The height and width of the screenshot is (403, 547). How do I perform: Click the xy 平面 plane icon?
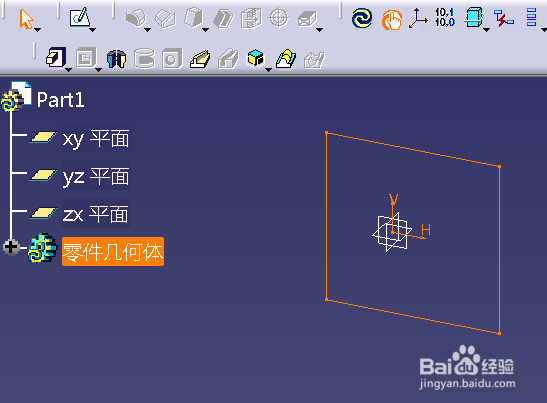click(43, 137)
